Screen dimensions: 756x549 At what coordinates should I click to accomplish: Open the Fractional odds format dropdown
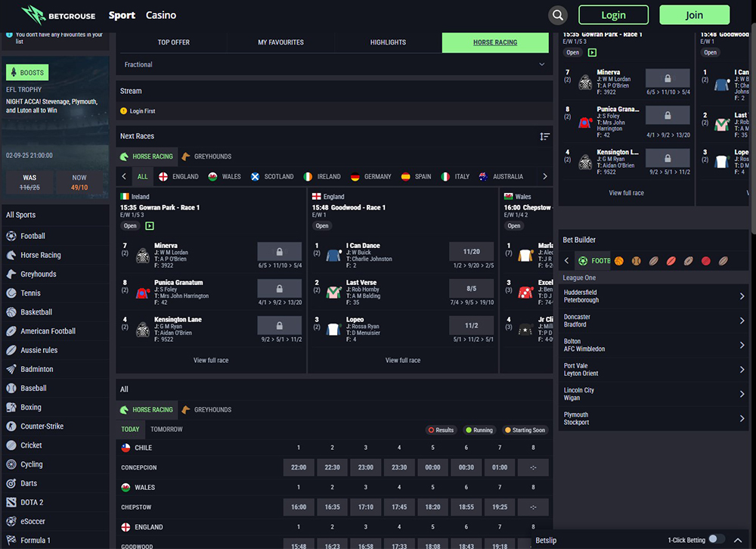tap(333, 65)
